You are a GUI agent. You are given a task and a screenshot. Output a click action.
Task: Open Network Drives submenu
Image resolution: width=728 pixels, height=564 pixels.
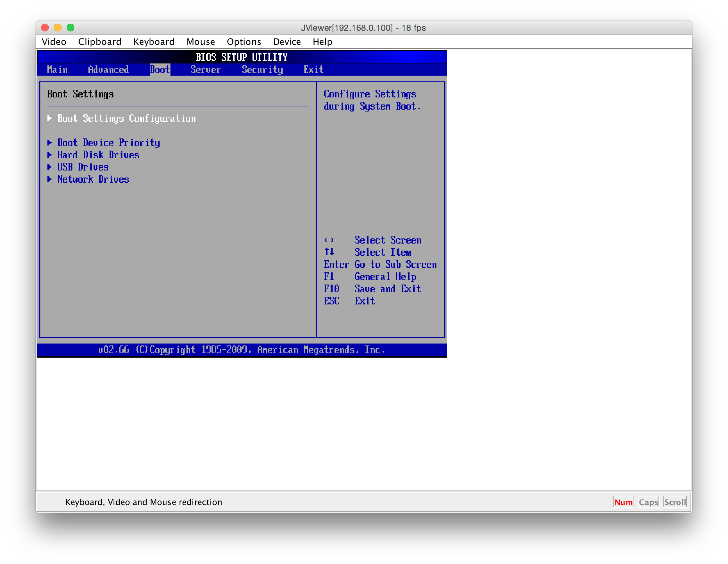pos(93,179)
